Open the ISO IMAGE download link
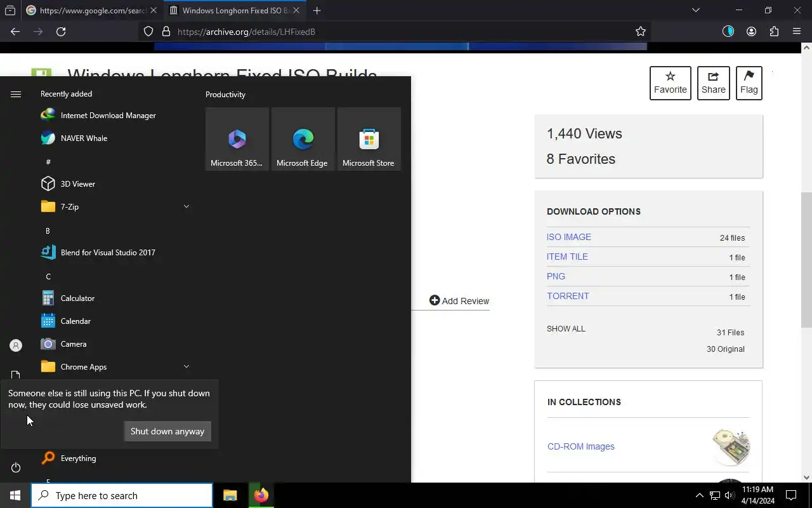This screenshot has width=812, height=508. [x=569, y=237]
